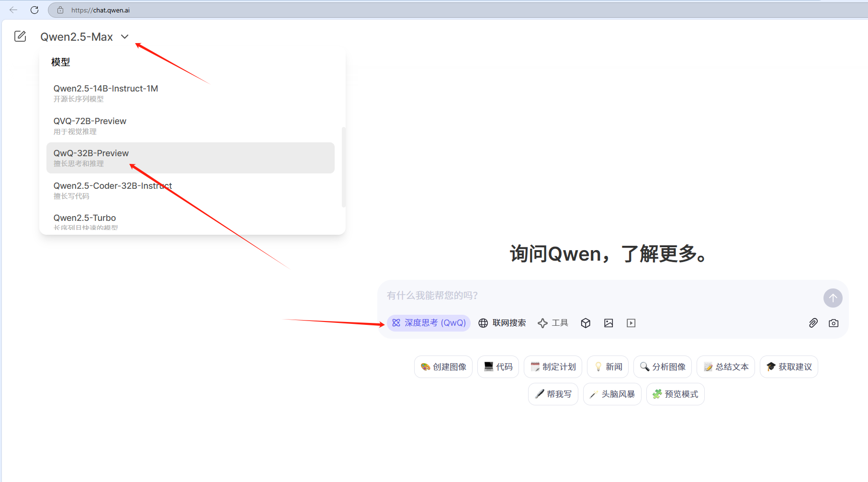Viewport: 868px width, 482px height.
Task: Click the 帮我写 suggestion chip
Action: click(553, 394)
